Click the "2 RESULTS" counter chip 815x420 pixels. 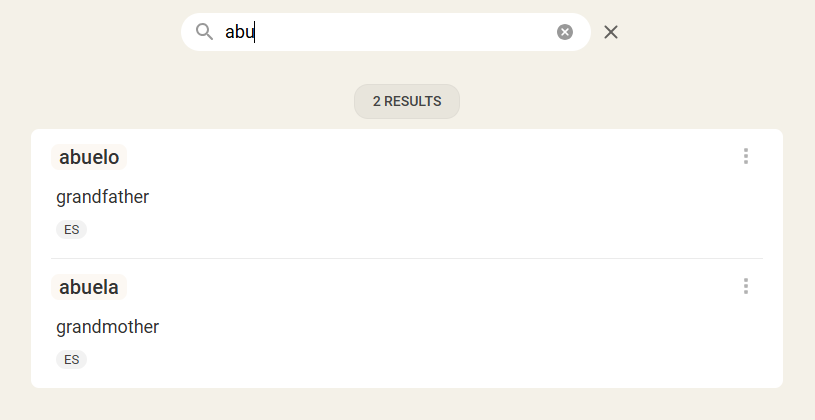click(x=406, y=101)
